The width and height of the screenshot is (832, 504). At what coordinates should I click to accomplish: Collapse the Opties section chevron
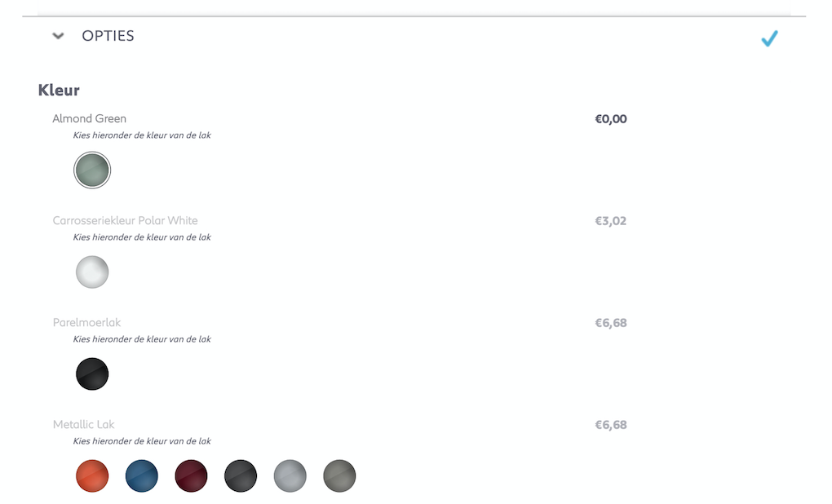[58, 36]
